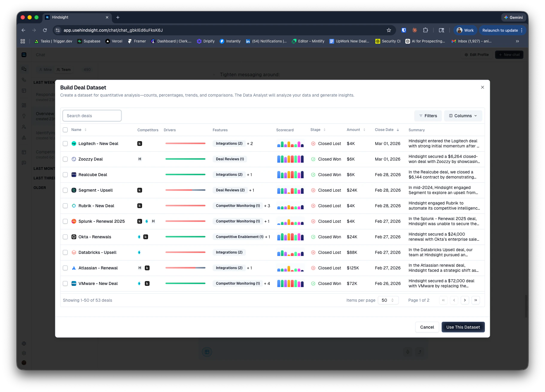545x392 pixels.
Task: Open the Bitwarden shield extension
Action: (404, 30)
